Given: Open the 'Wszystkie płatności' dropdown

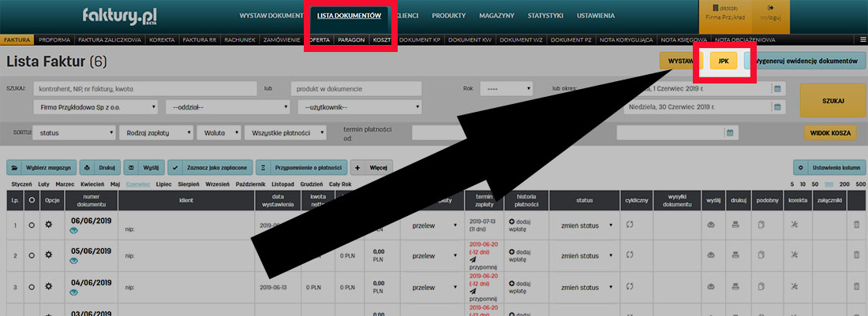Looking at the screenshot, I should (x=289, y=133).
